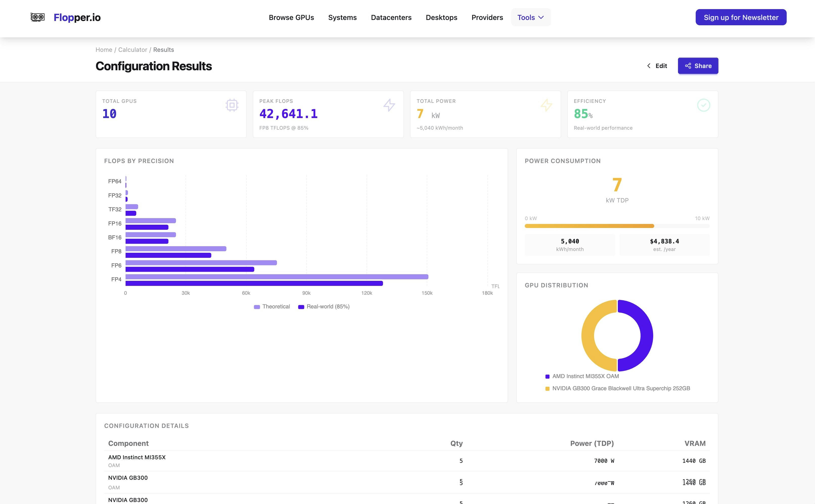This screenshot has height=504, width=815.
Task: Click Sign up for Newsletter button
Action: click(741, 17)
